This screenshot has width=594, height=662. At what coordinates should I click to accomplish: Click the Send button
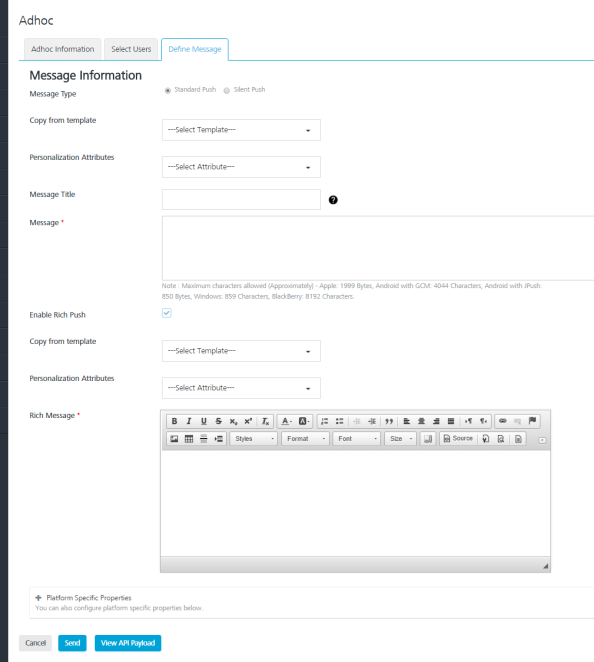72,643
